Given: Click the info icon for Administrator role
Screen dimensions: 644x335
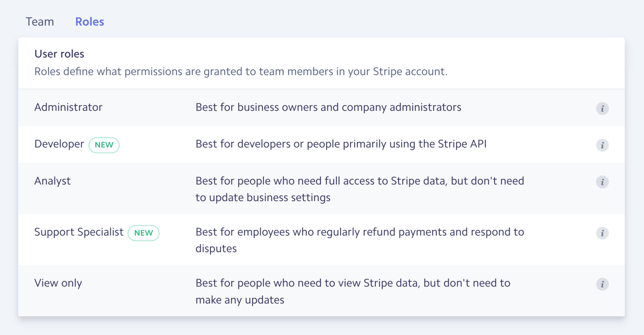Looking at the screenshot, I should [x=602, y=108].
